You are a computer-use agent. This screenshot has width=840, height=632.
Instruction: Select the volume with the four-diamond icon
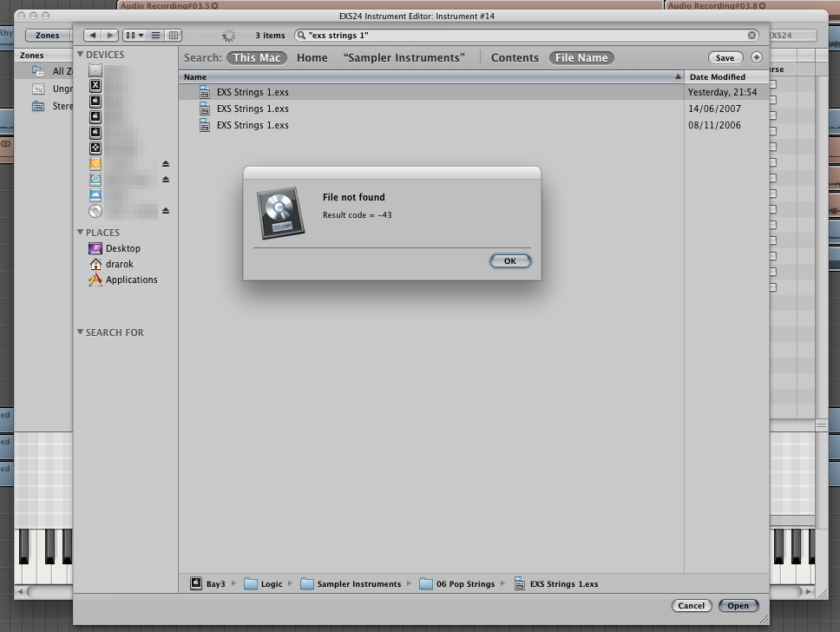95,148
